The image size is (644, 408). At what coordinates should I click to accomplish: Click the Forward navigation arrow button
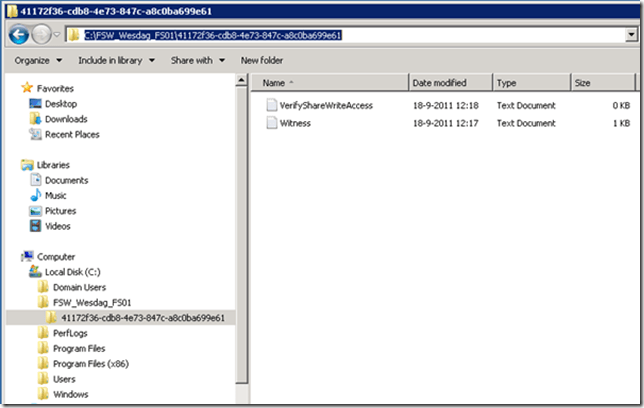coord(40,35)
